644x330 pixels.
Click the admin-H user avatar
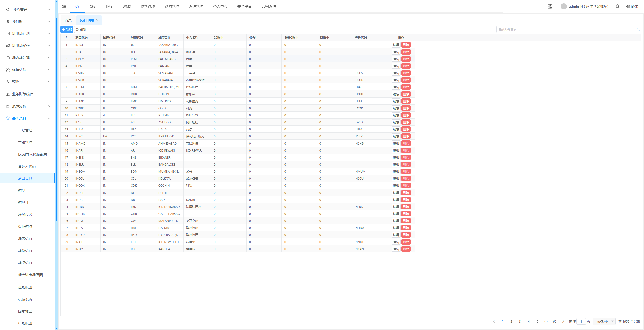tap(564, 6)
